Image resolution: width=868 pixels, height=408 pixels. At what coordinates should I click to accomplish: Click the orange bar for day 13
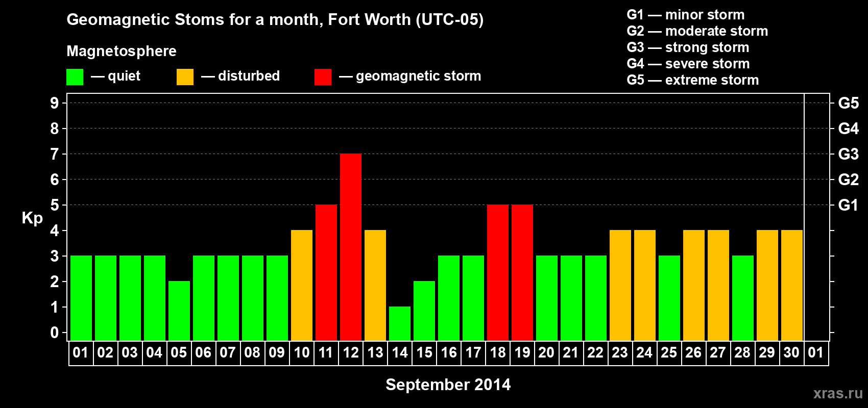(x=375, y=285)
